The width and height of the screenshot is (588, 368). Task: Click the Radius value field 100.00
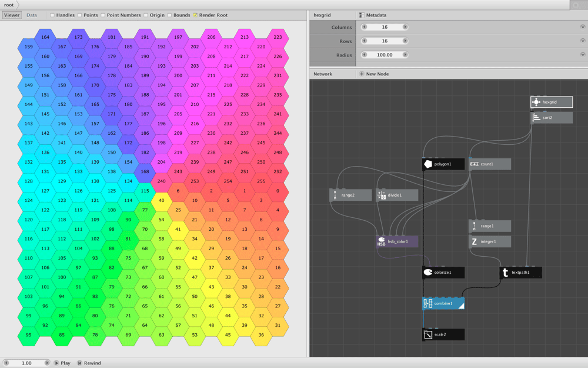point(385,55)
